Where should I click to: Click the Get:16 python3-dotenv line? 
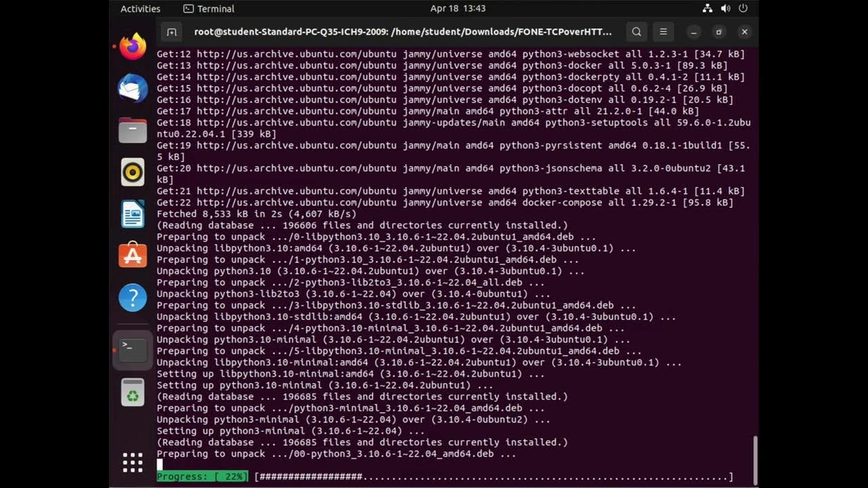pos(445,100)
